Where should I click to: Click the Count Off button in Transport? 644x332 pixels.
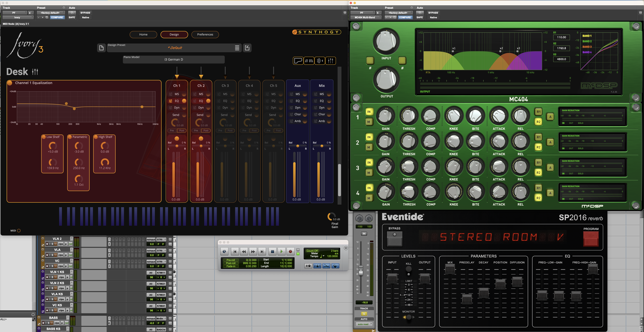pos(312,251)
